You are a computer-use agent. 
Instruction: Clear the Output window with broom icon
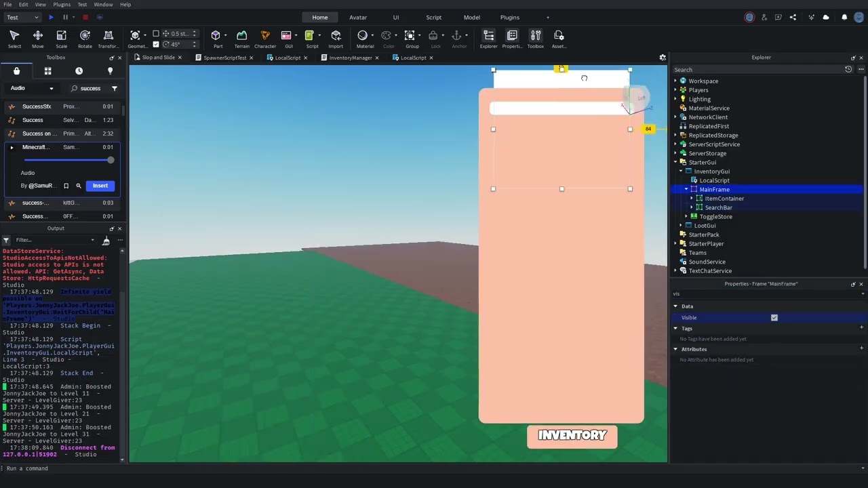coord(106,241)
